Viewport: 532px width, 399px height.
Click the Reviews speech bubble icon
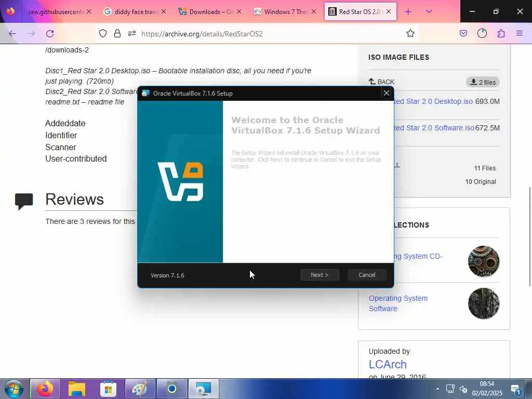24,201
